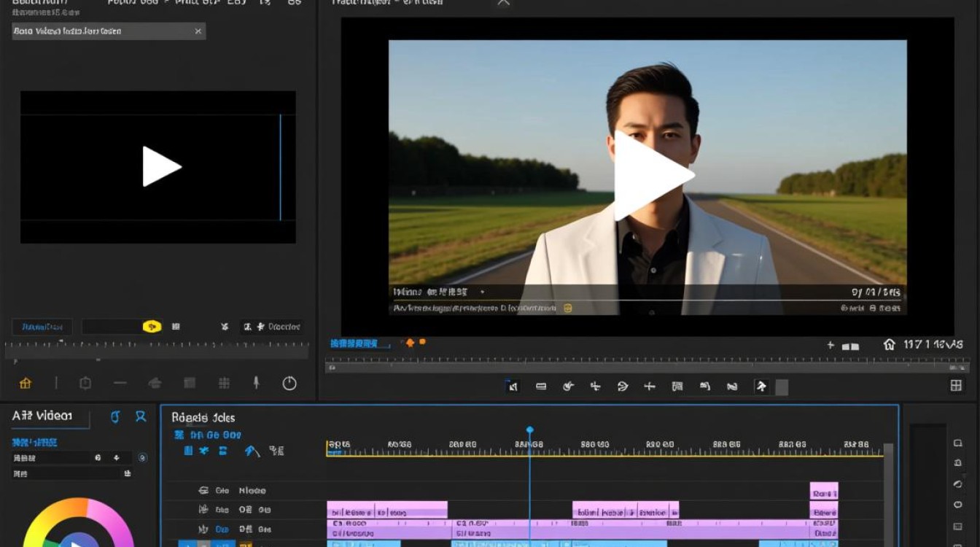980x547 pixels.
Task: Click the highlighted first icon in the monitor transport row
Action: pos(513,387)
